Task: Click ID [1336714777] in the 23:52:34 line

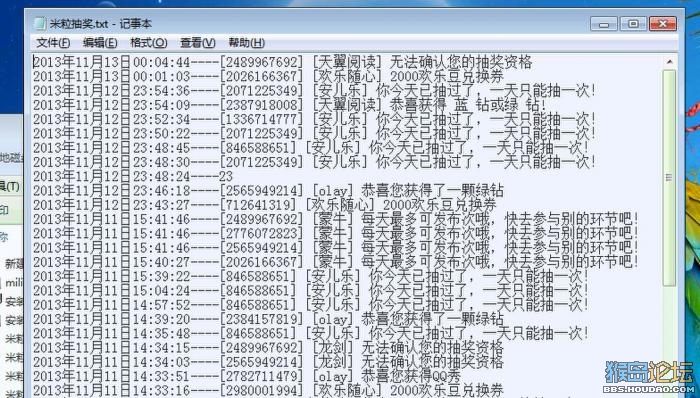Action: (x=261, y=119)
